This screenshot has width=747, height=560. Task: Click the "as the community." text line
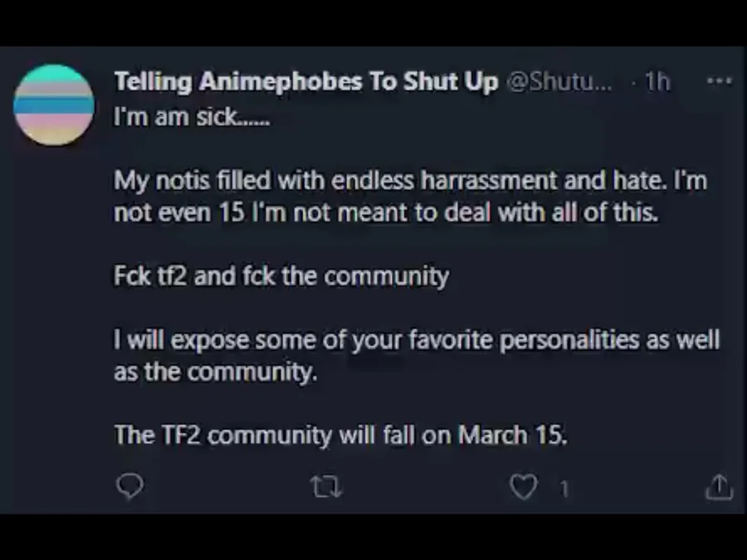click(215, 372)
